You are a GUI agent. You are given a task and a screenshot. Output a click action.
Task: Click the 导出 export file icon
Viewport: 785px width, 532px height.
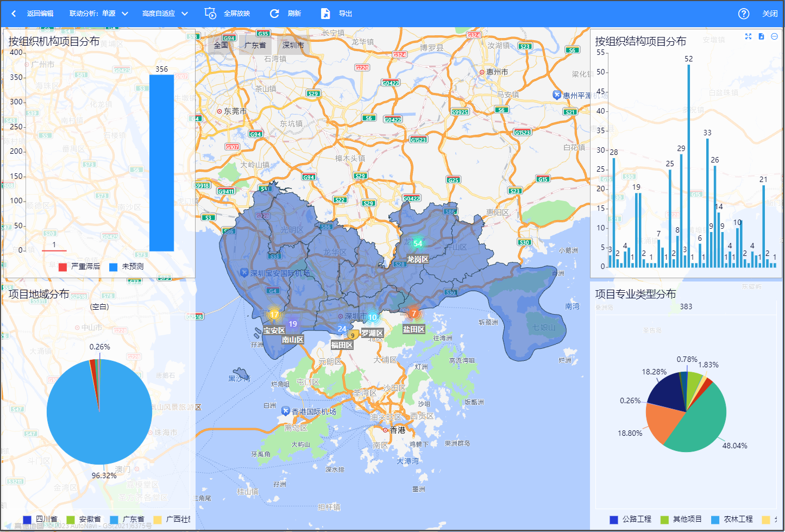point(325,14)
